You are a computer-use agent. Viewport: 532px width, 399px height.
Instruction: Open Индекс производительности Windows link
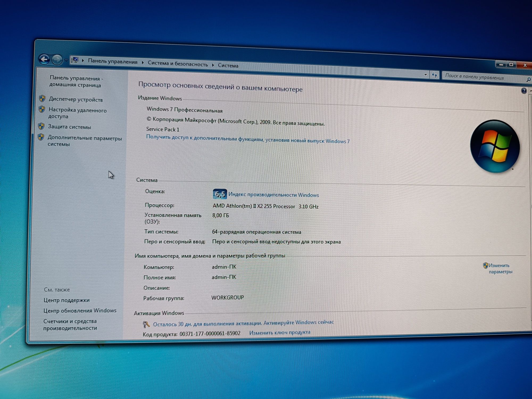pyautogui.click(x=274, y=195)
